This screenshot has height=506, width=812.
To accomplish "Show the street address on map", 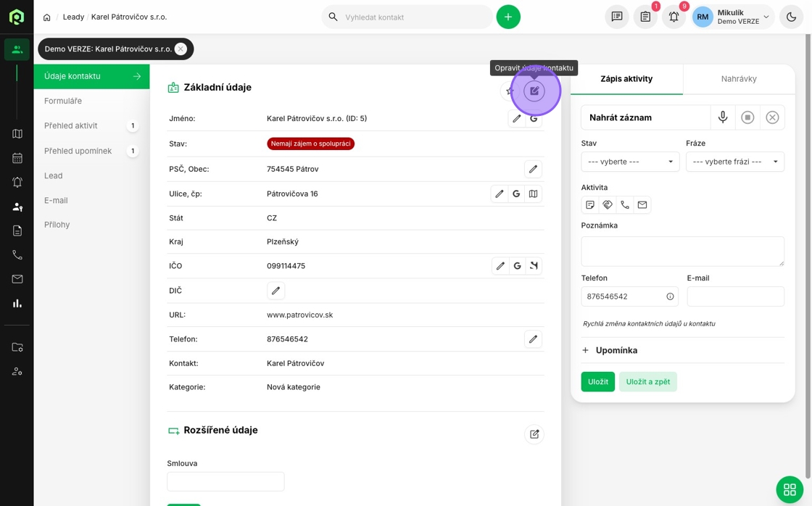I will point(534,194).
